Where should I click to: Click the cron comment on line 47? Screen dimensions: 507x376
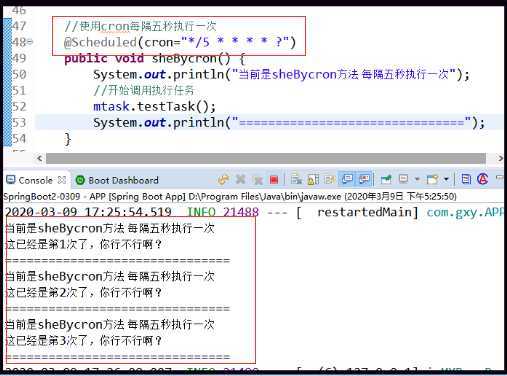coord(140,26)
